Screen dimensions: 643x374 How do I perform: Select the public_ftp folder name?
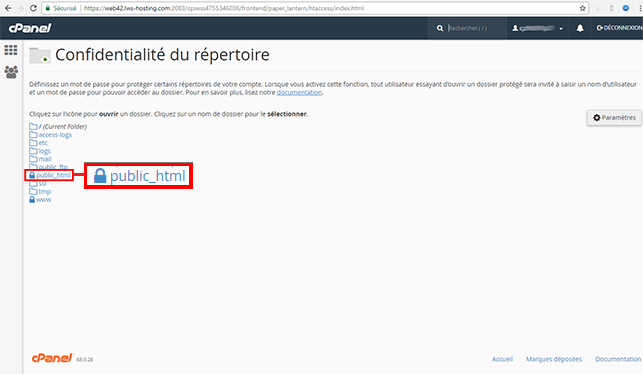tap(53, 166)
